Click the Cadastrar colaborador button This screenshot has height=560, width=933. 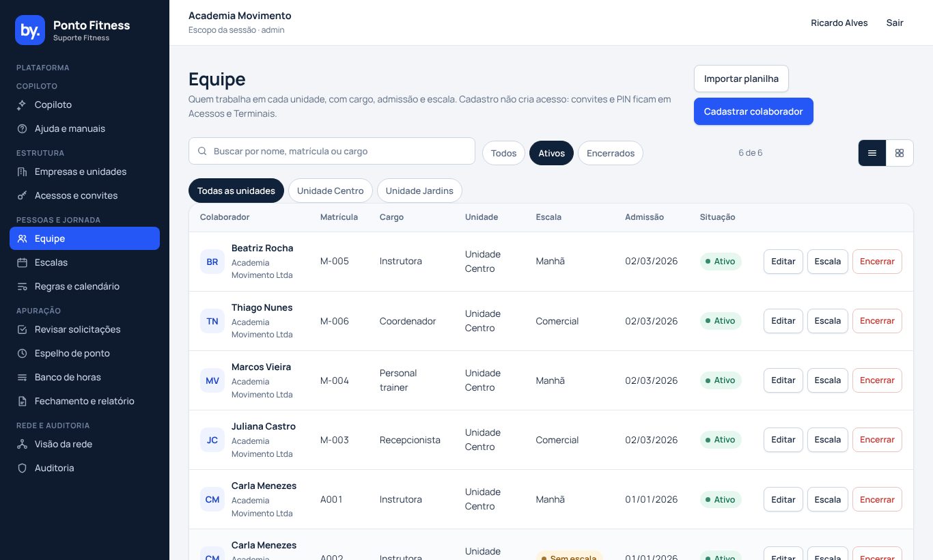[x=753, y=111]
